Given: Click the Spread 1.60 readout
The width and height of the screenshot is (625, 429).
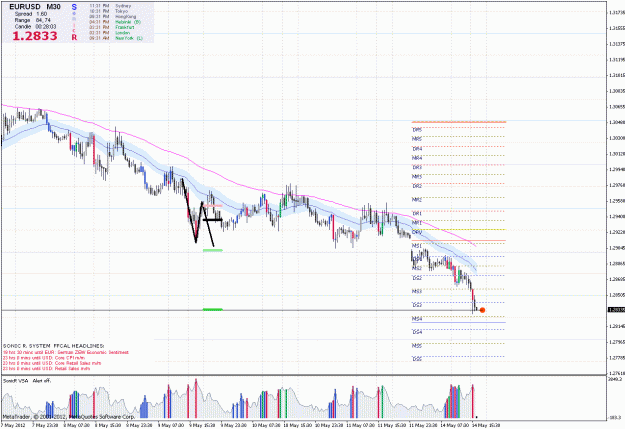Looking at the screenshot, I should tap(31, 14).
